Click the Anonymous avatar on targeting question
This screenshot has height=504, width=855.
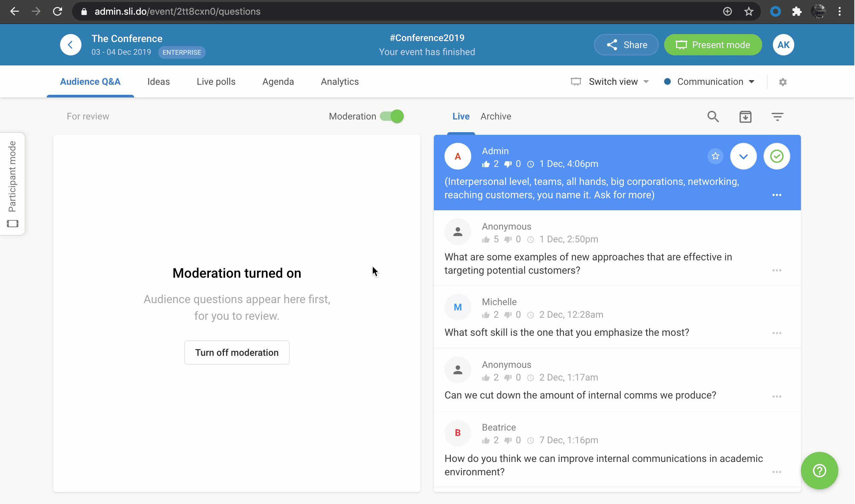(458, 232)
